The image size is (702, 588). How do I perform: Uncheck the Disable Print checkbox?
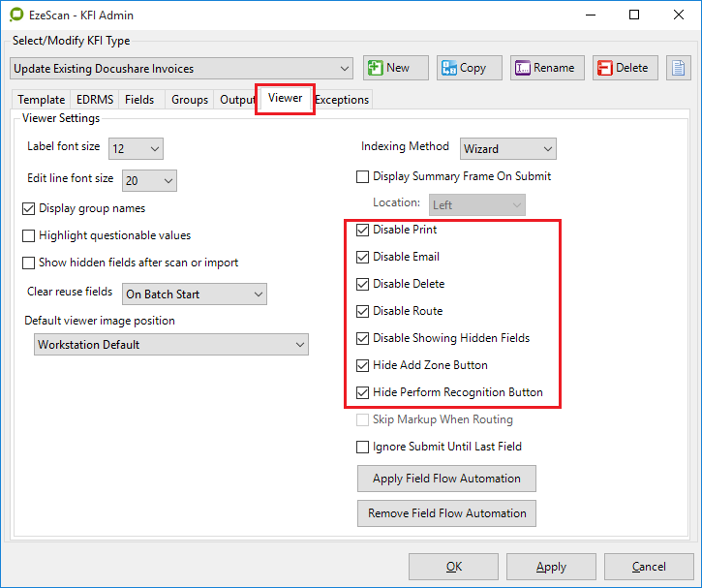click(x=363, y=231)
